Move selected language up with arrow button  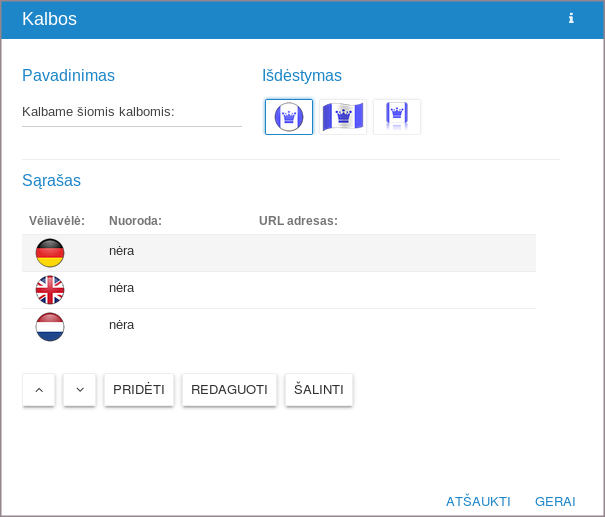coord(39,390)
